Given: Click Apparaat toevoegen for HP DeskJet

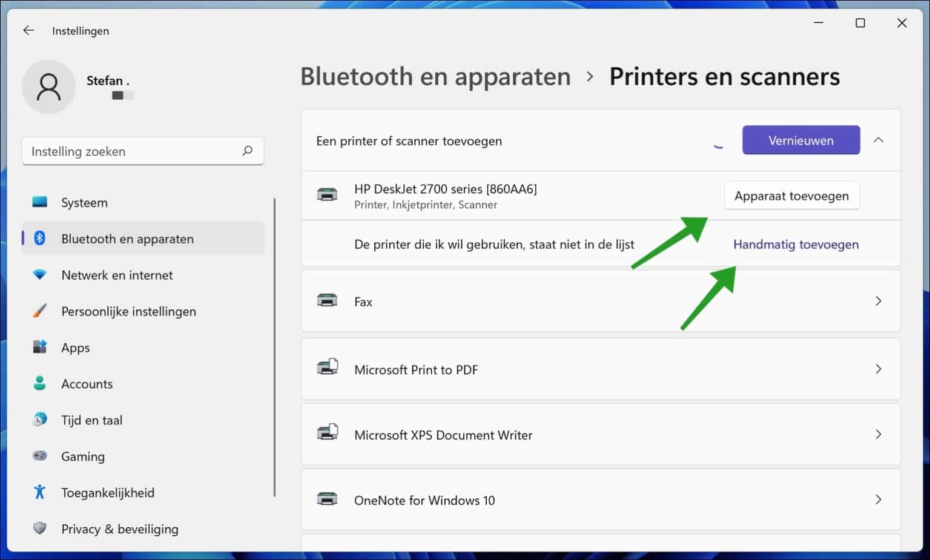Looking at the screenshot, I should coord(792,195).
